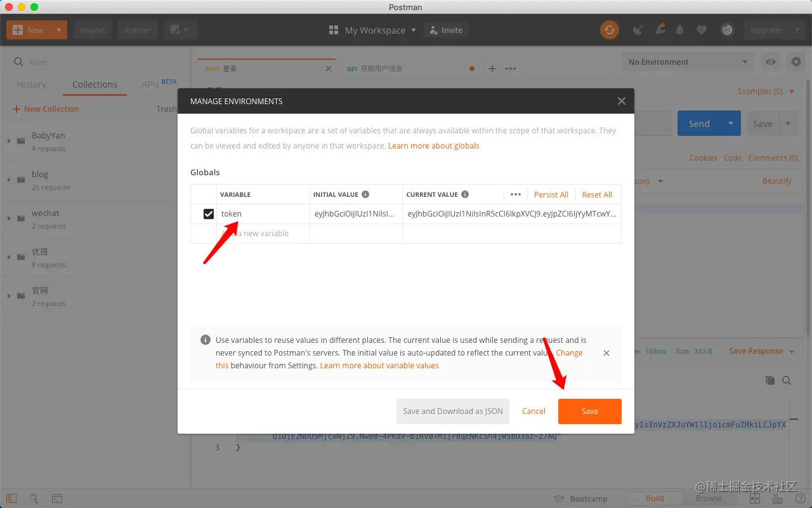The image size is (812, 508).
Task: Click the Import button
Action: [93, 30]
